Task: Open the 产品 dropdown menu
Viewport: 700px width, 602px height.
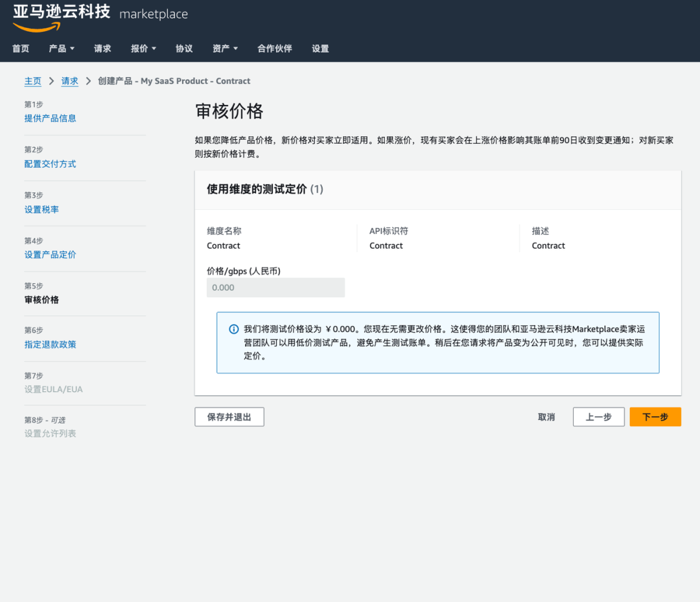Action: tap(61, 48)
